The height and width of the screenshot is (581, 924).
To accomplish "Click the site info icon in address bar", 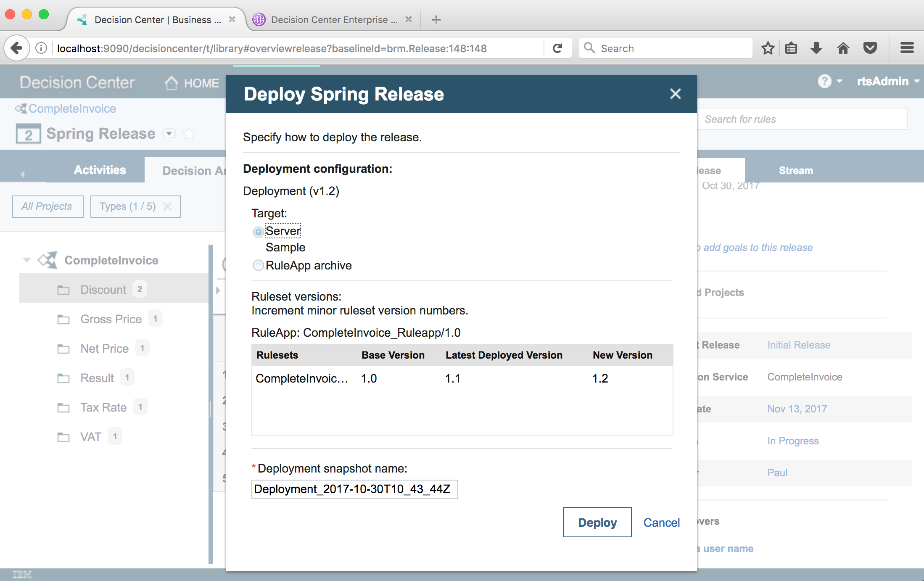I will coord(41,48).
